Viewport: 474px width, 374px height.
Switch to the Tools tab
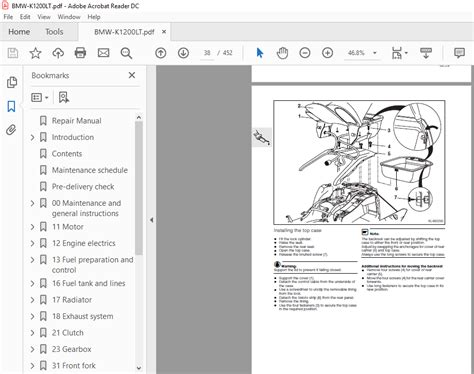click(x=54, y=32)
